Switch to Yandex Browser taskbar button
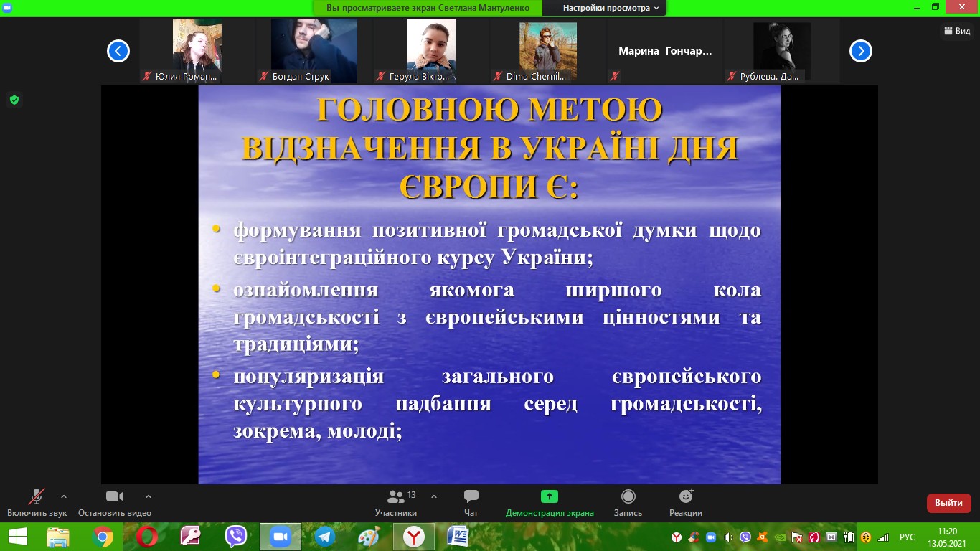This screenshot has width=980, height=551. [414, 537]
